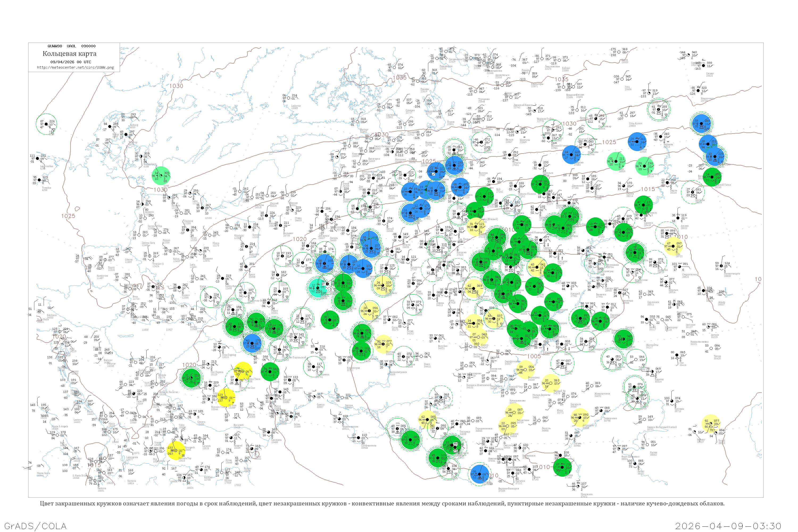
Task: Click the green-outlined F3 station at far left
Action: tap(47, 124)
